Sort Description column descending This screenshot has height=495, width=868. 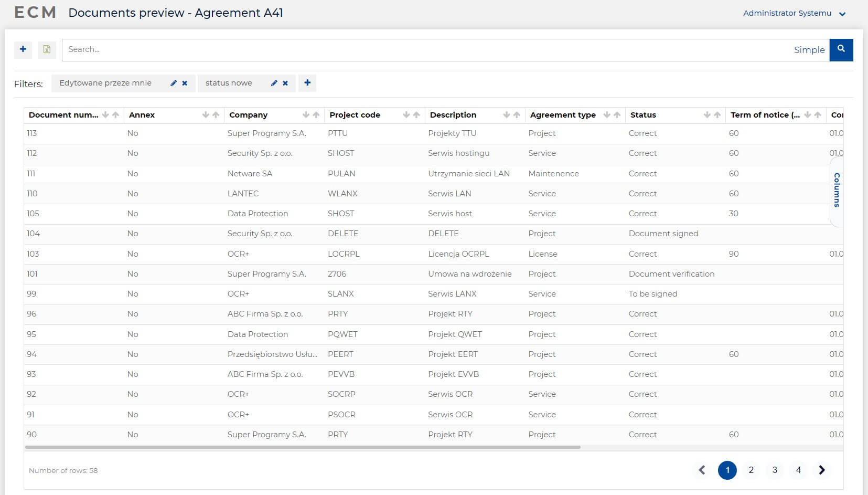506,115
